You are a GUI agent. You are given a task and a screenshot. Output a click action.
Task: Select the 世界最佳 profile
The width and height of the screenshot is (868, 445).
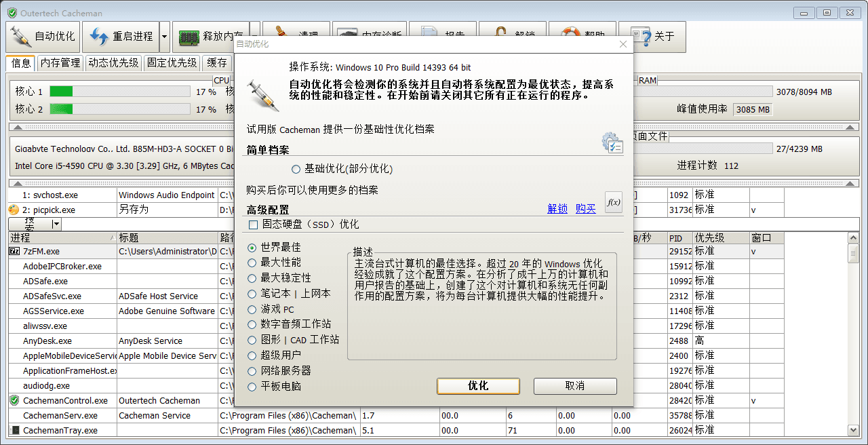274,248
